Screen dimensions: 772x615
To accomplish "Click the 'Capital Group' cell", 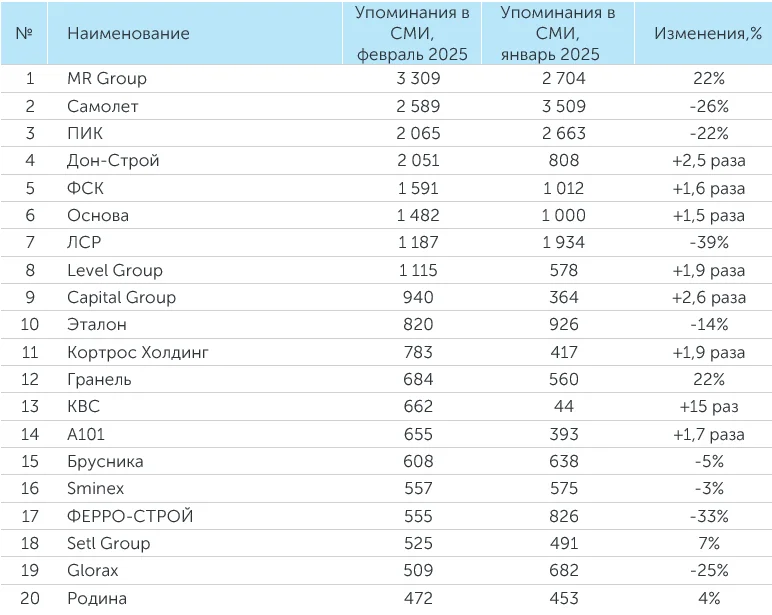I will pos(121,297).
